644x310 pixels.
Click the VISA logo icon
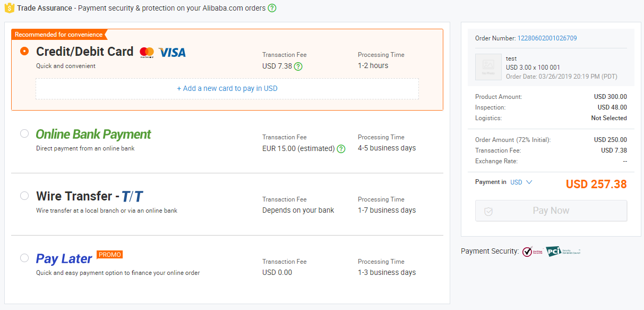[172, 52]
